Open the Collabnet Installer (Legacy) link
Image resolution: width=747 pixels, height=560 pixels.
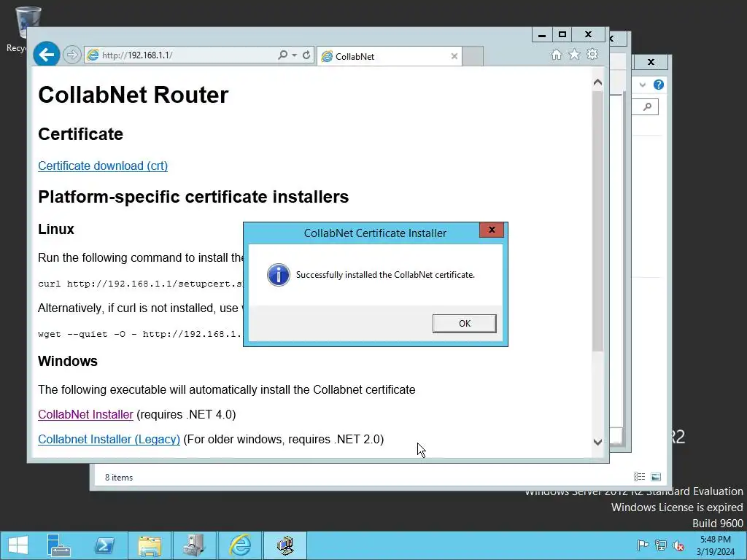pos(109,439)
